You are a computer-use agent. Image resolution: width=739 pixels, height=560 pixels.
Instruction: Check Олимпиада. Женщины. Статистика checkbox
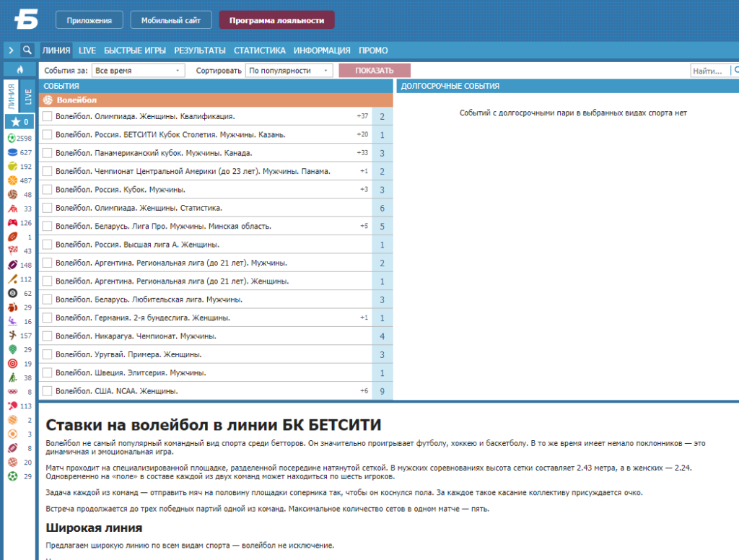tap(47, 208)
